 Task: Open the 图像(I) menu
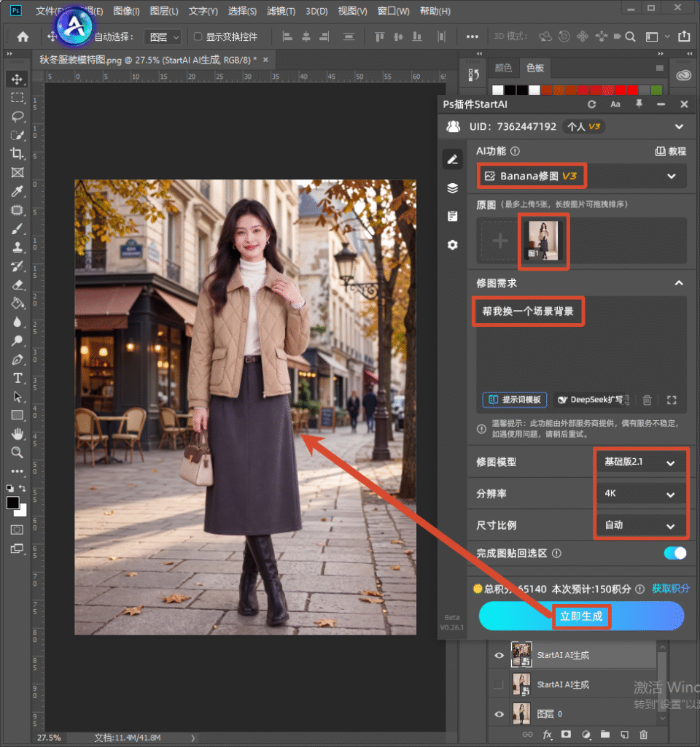pos(126,11)
